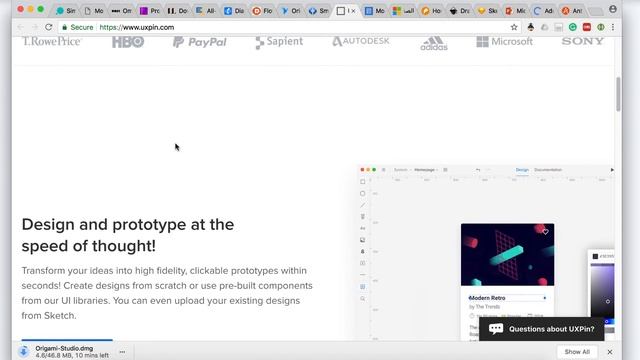Screen dimensions: 640x360
Task: Bookmark this page with the star icon
Action: [514, 27]
